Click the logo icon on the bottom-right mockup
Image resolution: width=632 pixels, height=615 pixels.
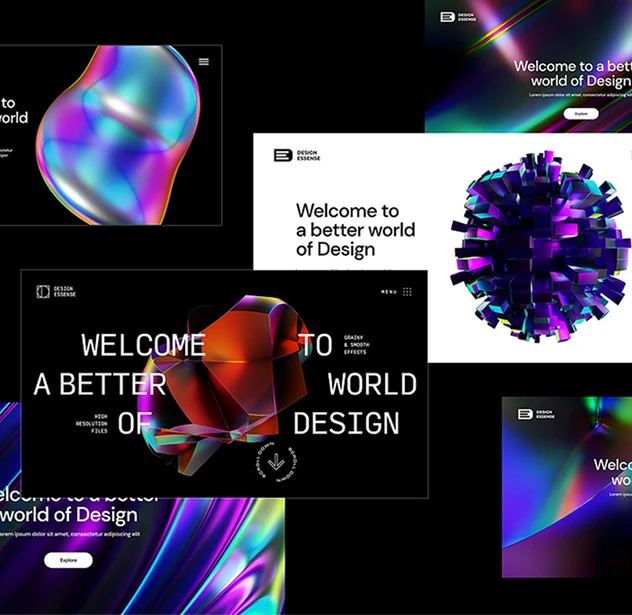[525, 414]
